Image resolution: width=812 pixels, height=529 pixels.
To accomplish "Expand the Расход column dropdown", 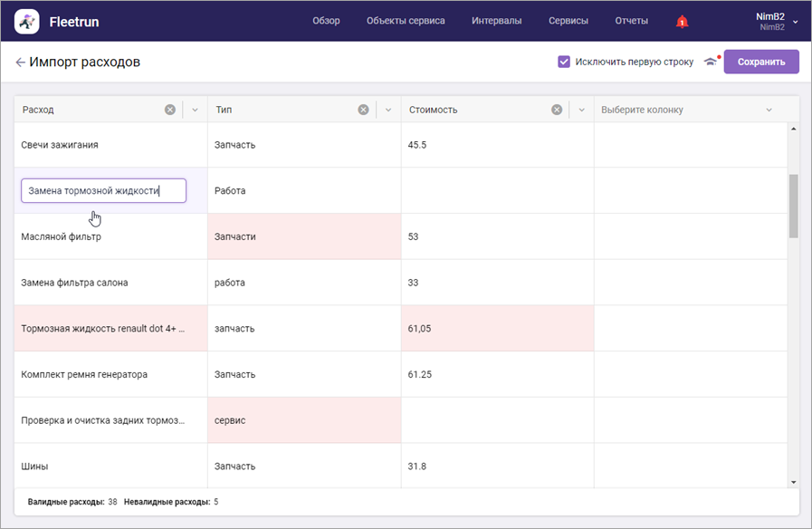I will pyautogui.click(x=195, y=110).
